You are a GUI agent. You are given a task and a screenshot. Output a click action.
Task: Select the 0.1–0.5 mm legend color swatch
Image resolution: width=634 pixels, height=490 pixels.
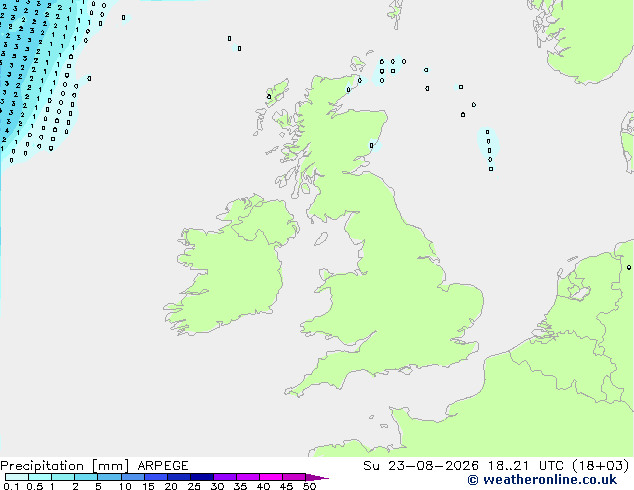17,477
